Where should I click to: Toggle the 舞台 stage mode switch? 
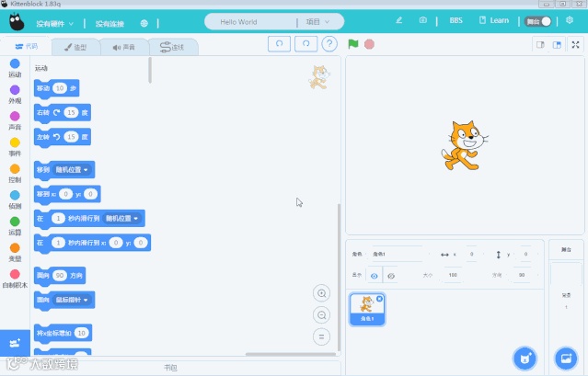coord(538,21)
